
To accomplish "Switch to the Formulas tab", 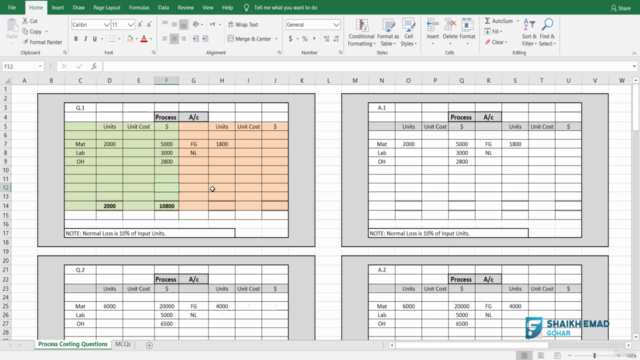I will click(139, 7).
